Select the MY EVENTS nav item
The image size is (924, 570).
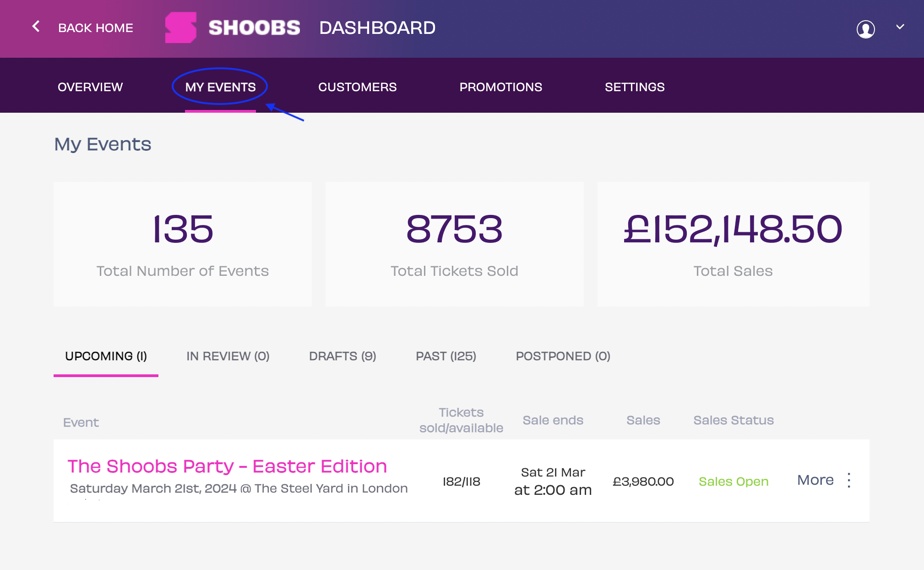[220, 87]
